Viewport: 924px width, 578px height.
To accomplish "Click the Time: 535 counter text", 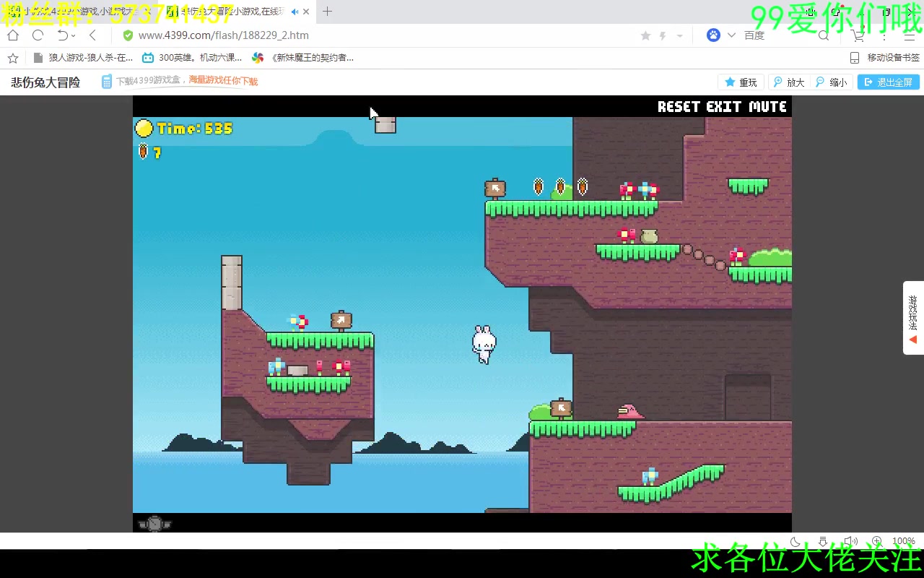I will coord(195,129).
